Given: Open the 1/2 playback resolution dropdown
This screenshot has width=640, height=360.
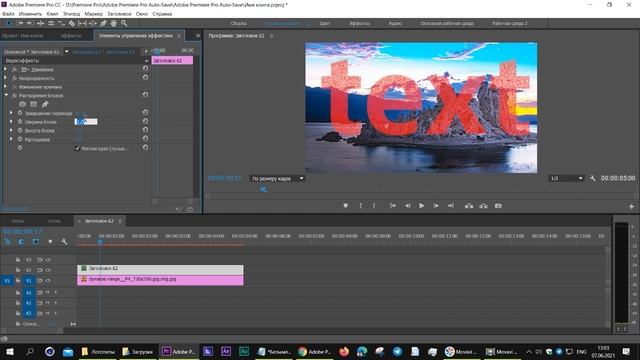Looking at the screenshot, I should [x=566, y=178].
